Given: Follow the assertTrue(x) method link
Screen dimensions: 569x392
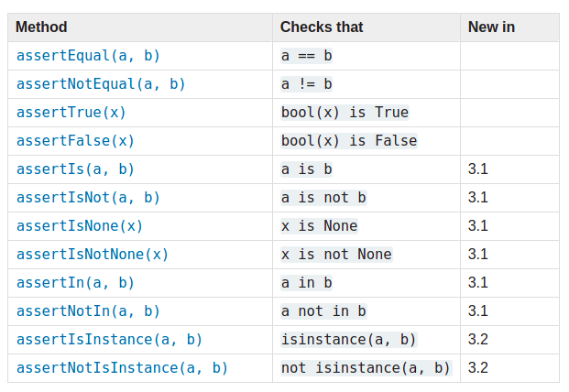Looking at the screenshot, I should pyautogui.click(x=71, y=113).
